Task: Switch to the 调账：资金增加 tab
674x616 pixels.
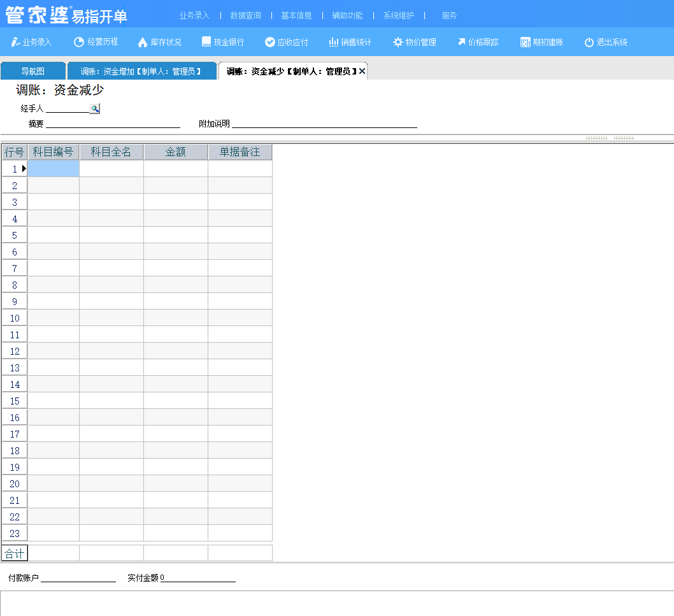Action: [141, 71]
